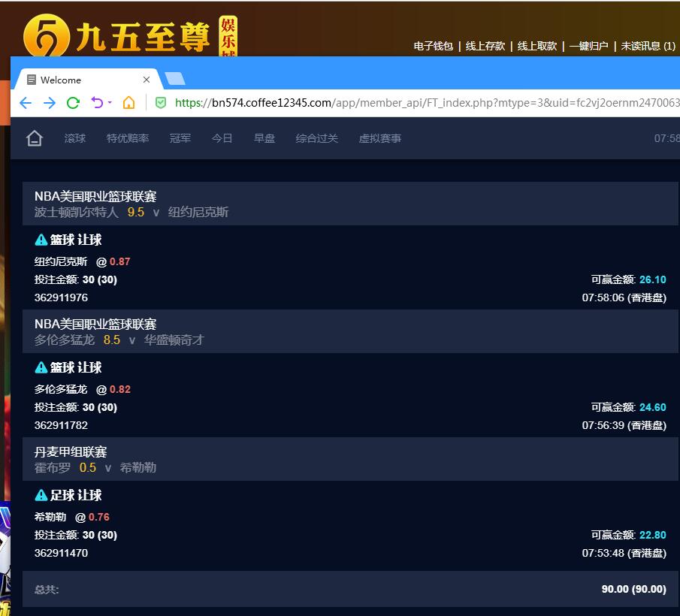
Task: Open 滚球 menu item
Action: coord(75,138)
